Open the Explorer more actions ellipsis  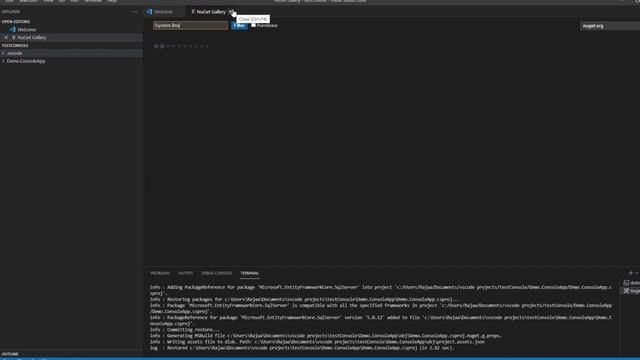pos(135,12)
